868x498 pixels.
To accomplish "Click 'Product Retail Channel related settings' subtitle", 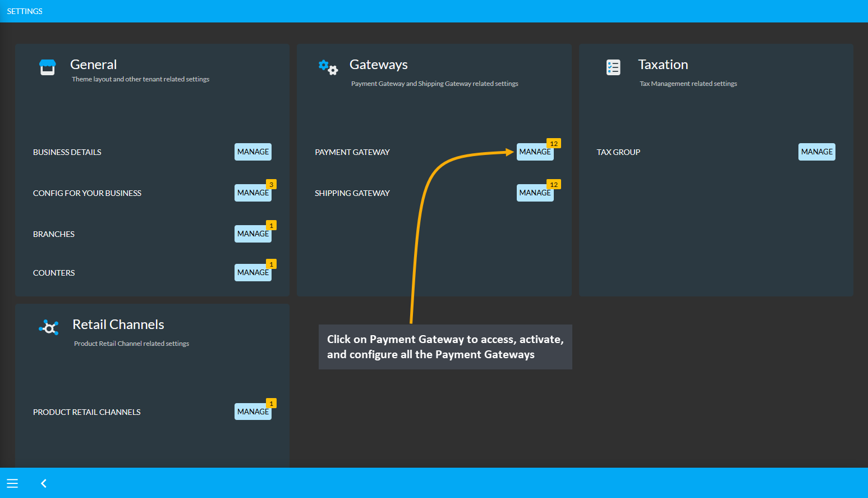I will [131, 344].
